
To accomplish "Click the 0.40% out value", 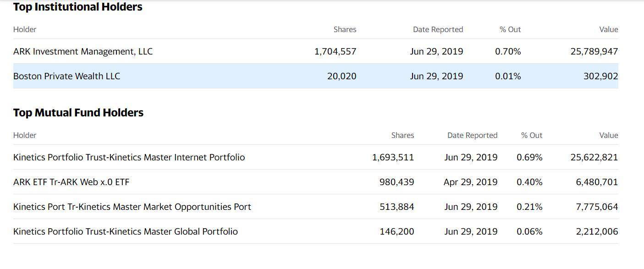I will point(529,182).
